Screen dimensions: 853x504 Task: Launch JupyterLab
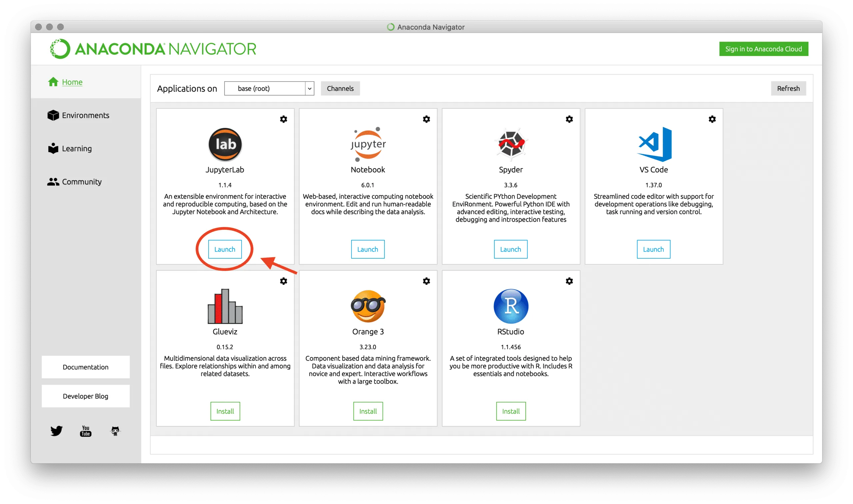pos(225,249)
